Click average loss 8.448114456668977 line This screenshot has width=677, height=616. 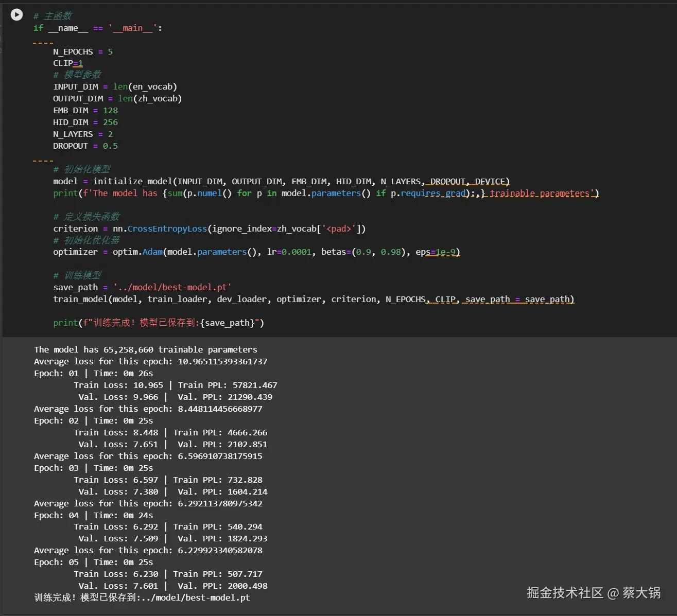[148, 409]
